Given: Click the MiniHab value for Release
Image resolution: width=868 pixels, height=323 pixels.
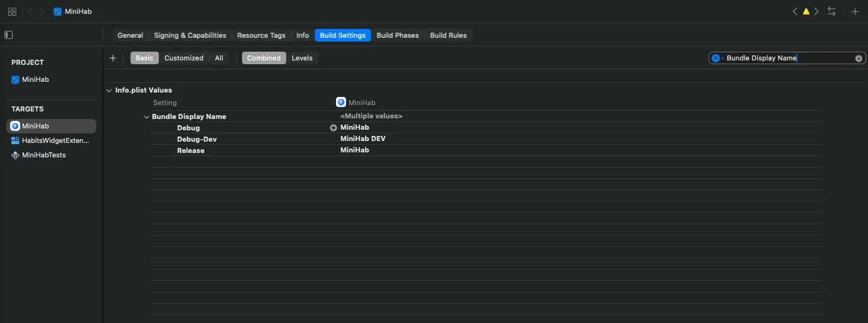Looking at the screenshot, I should (354, 150).
